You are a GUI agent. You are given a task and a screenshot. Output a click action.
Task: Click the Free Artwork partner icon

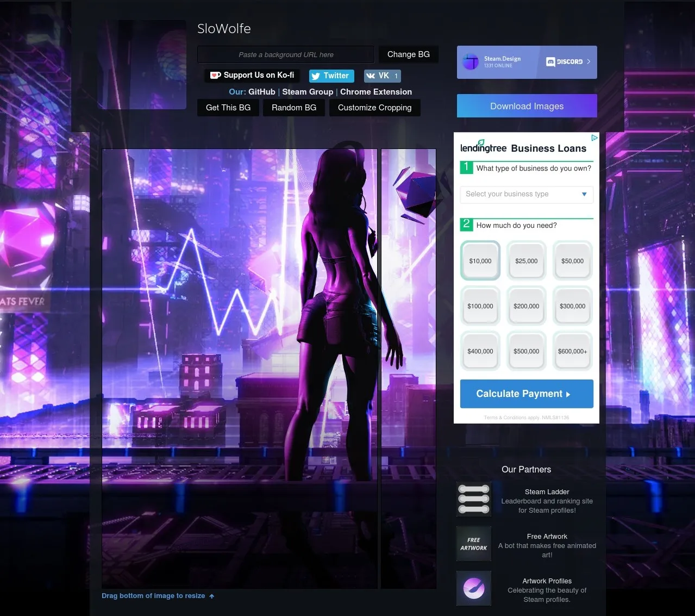(x=474, y=544)
